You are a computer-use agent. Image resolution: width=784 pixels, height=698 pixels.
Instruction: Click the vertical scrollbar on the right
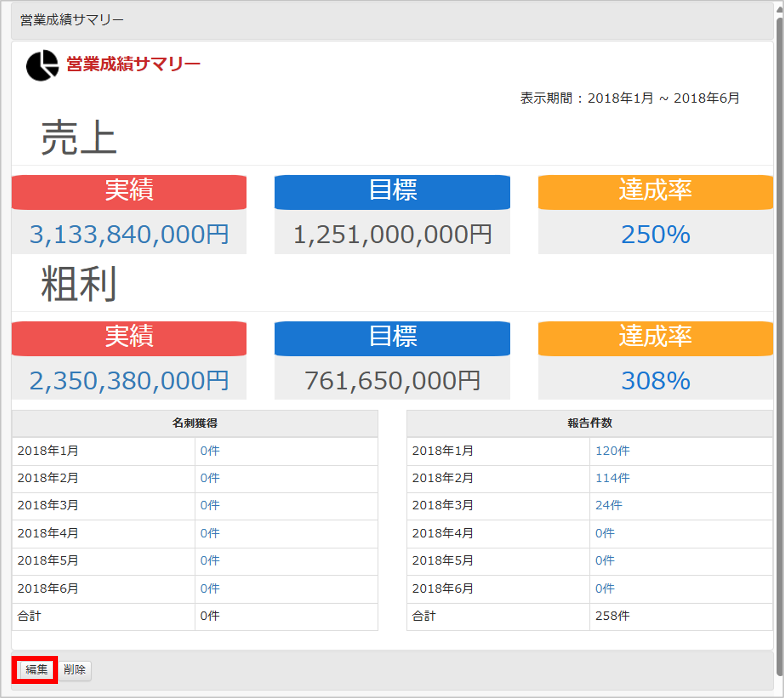tap(779, 345)
